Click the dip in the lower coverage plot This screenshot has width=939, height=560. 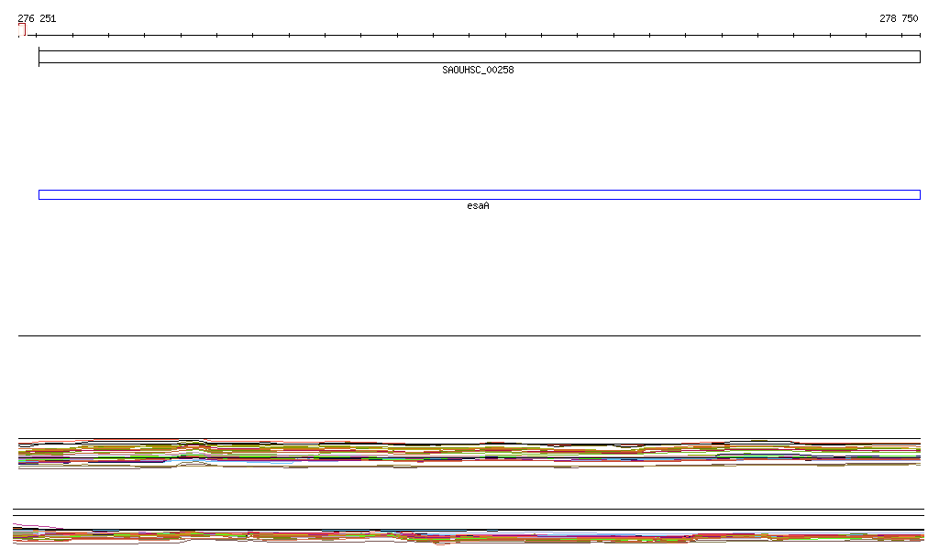point(440,544)
